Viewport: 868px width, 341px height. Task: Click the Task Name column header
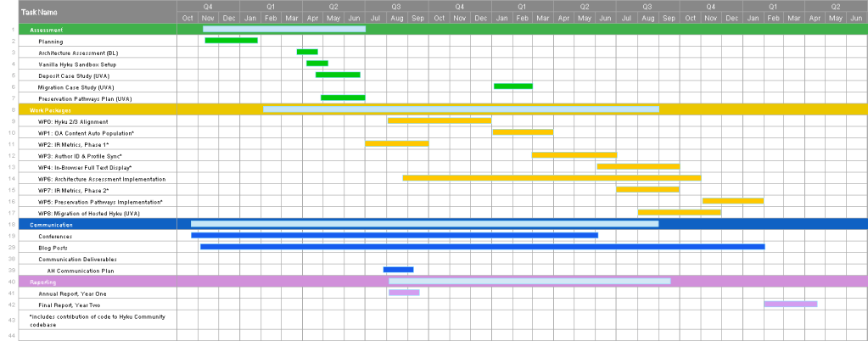click(x=38, y=12)
